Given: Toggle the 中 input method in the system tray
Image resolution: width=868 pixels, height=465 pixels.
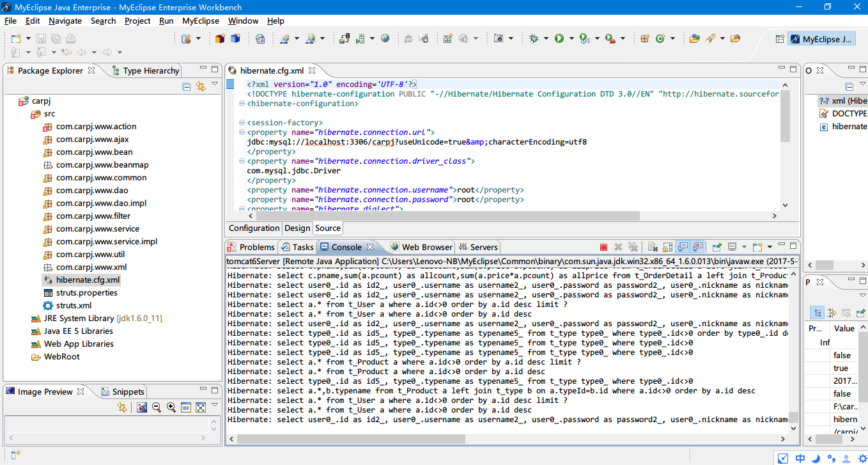Looking at the screenshot, I should (800, 458).
